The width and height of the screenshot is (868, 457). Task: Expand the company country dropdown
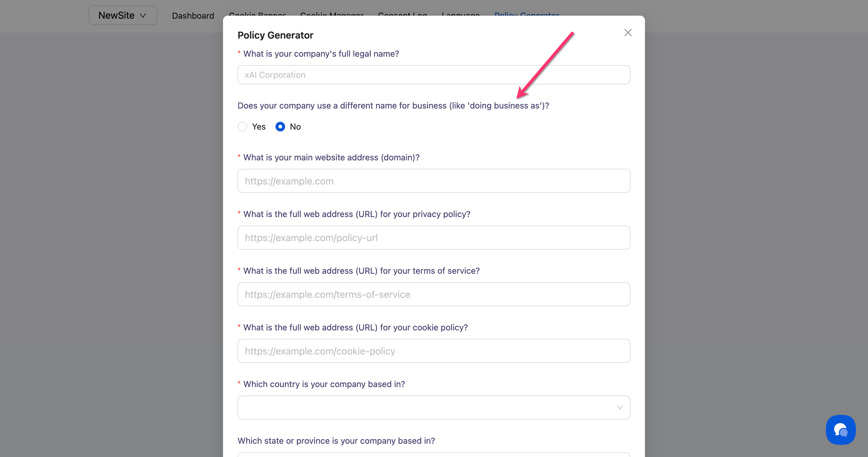click(433, 408)
